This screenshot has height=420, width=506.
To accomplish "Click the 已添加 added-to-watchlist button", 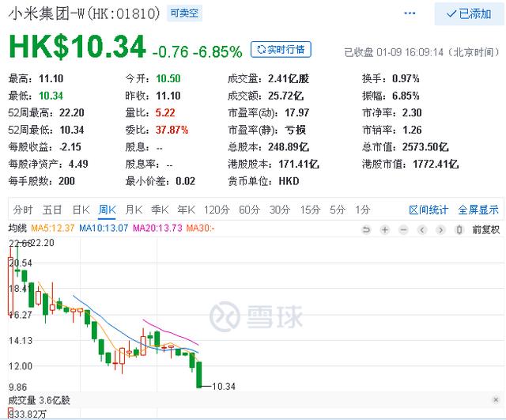I will tap(469, 13).
